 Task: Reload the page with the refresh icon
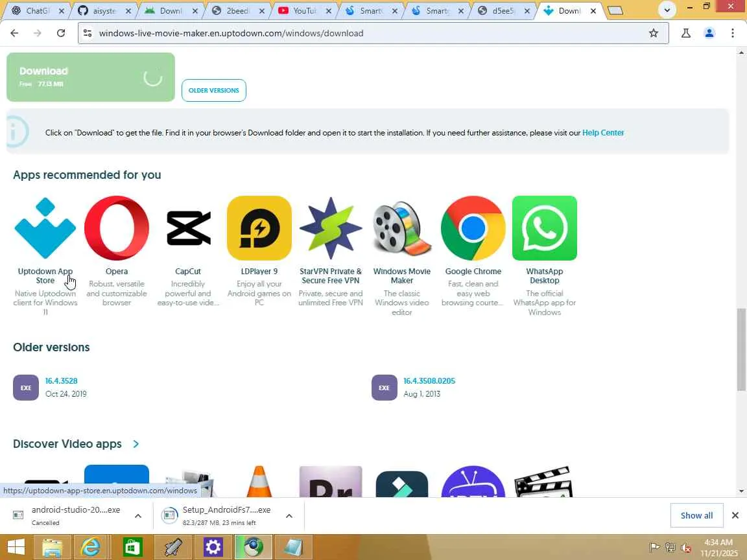pyautogui.click(x=60, y=33)
